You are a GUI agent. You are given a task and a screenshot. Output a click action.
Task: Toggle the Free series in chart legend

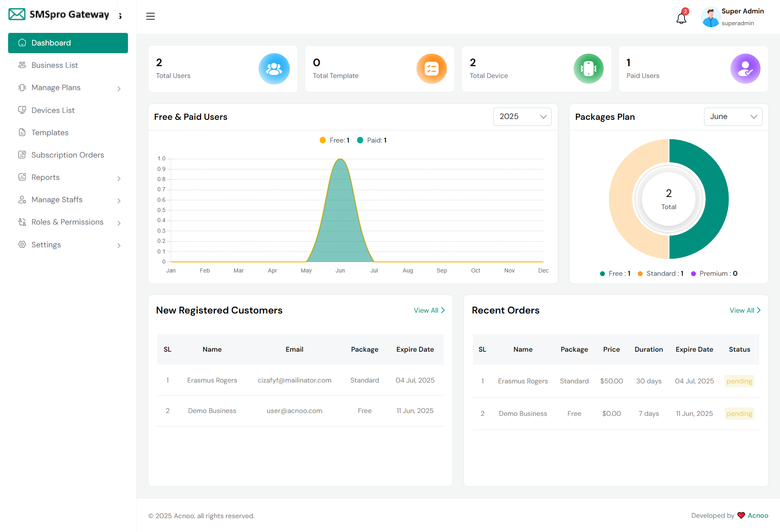click(x=334, y=140)
